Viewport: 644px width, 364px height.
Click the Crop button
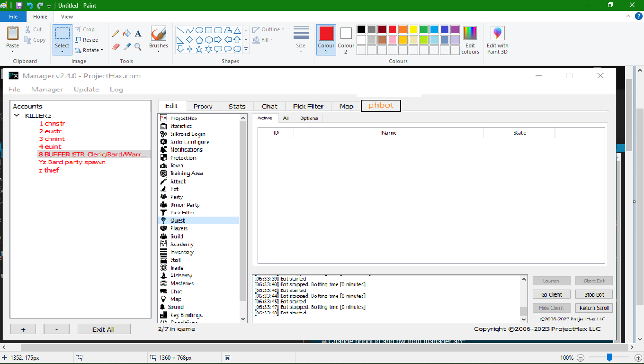[x=85, y=29]
